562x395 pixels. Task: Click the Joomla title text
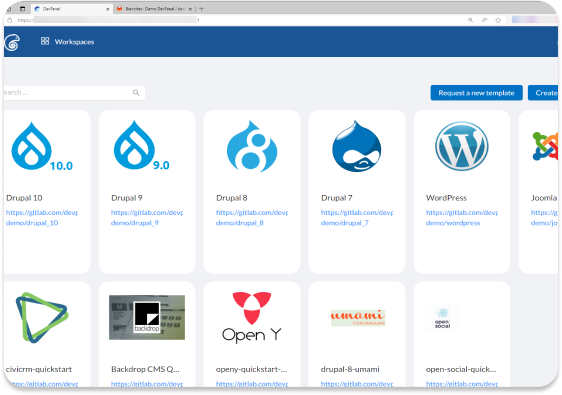(544, 198)
